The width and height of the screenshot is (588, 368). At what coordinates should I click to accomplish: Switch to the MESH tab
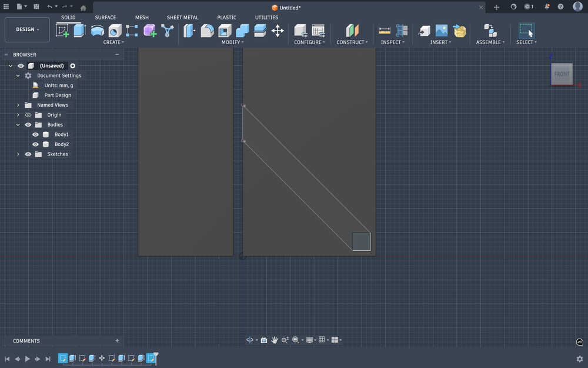(142, 17)
